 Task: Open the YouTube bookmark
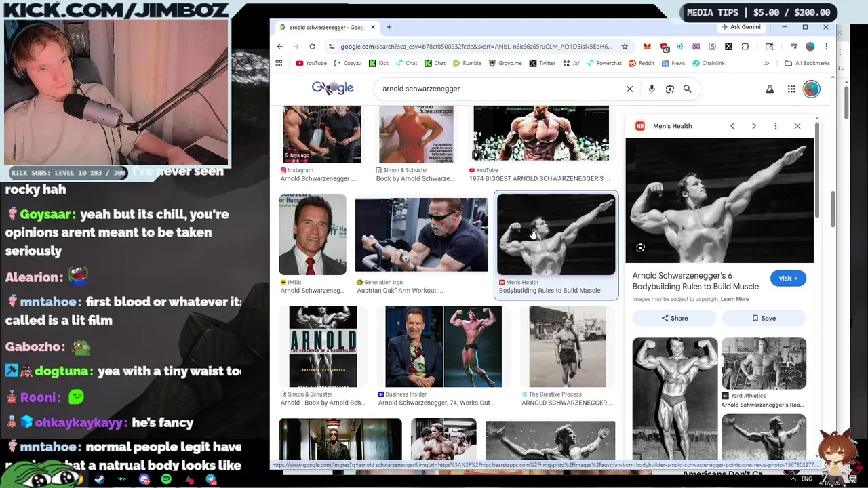(311, 63)
